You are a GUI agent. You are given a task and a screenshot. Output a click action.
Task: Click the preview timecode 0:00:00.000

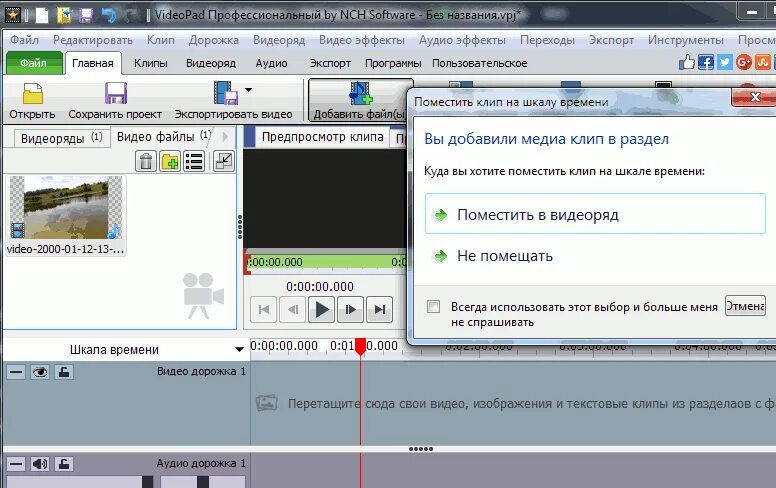(320, 287)
